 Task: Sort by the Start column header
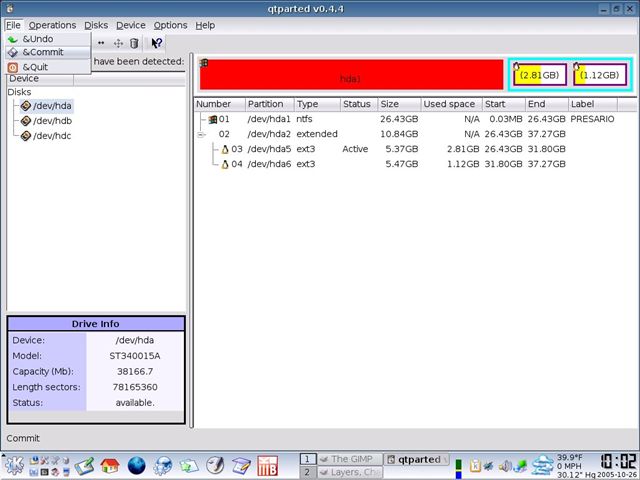[x=504, y=104]
